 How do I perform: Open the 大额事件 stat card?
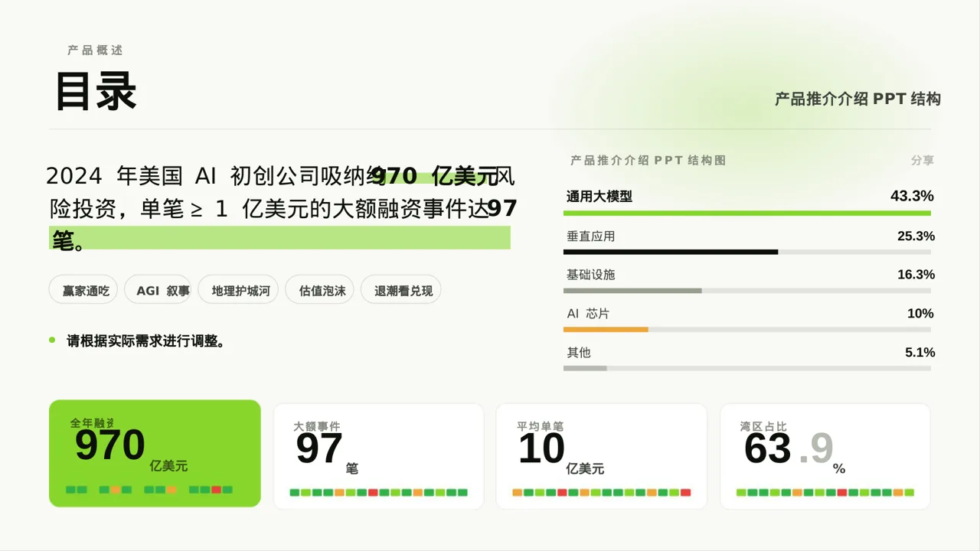pos(379,456)
